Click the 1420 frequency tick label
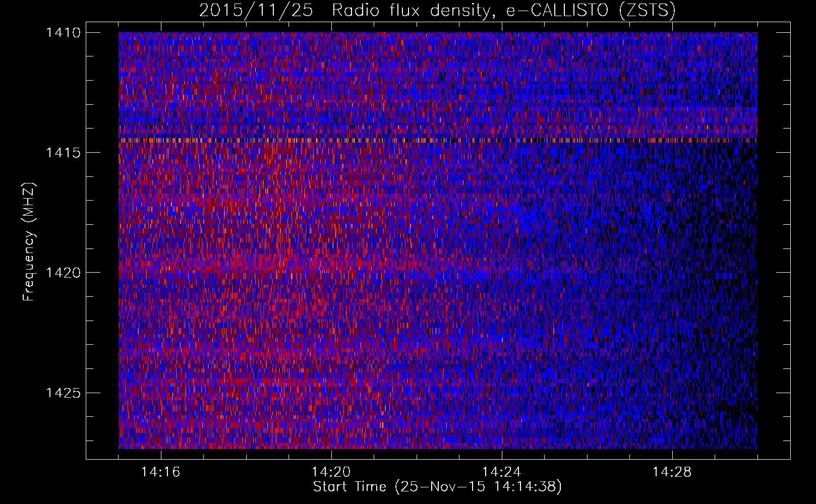Screen dimensions: 816x504 63,273
